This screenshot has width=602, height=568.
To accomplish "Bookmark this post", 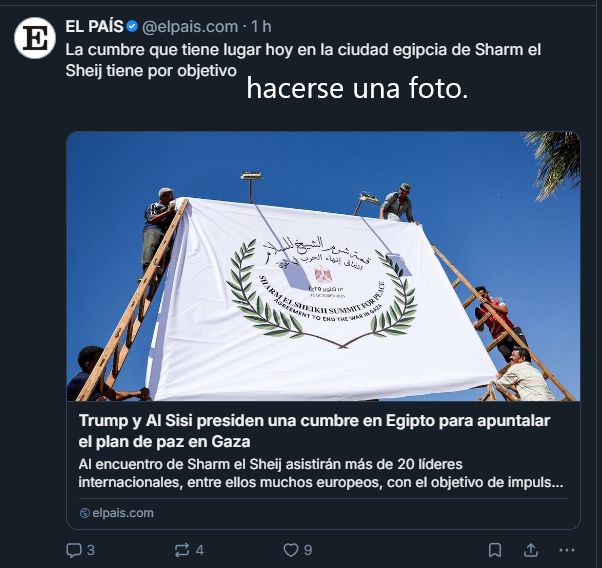I will [x=495, y=550].
